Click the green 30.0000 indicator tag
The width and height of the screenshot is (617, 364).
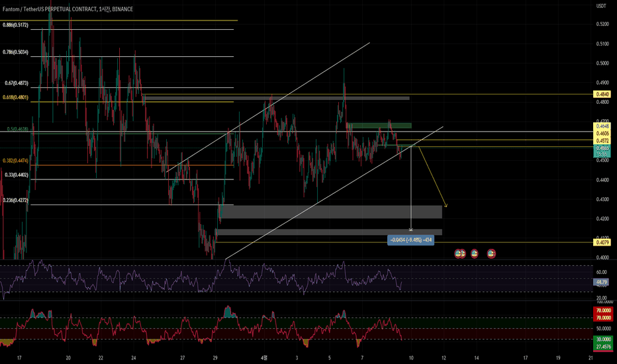coord(603,340)
